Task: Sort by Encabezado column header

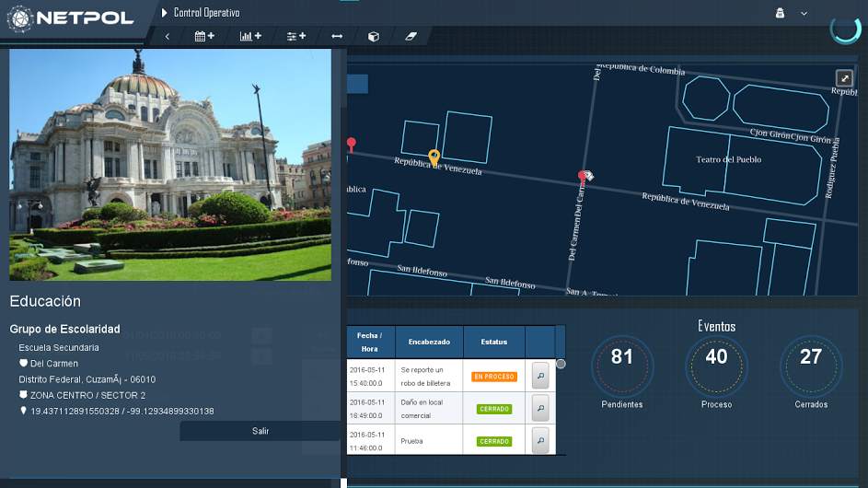Action: 429,343
